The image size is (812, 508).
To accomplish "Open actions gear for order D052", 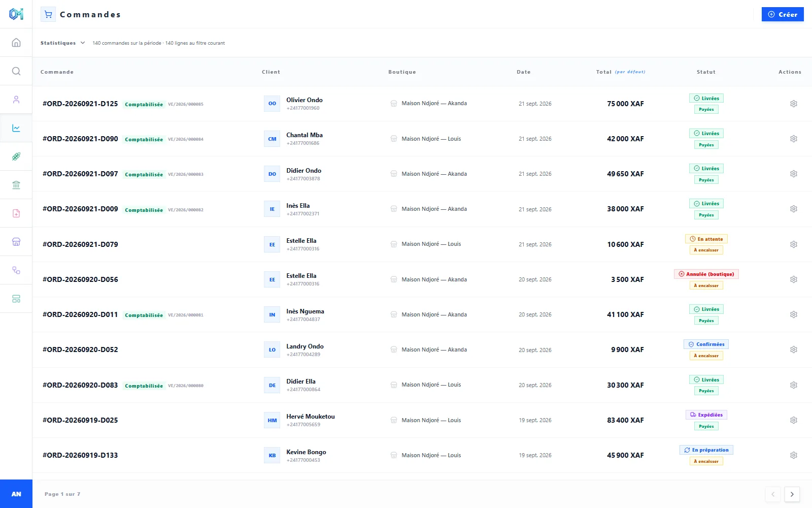I will pos(794,350).
